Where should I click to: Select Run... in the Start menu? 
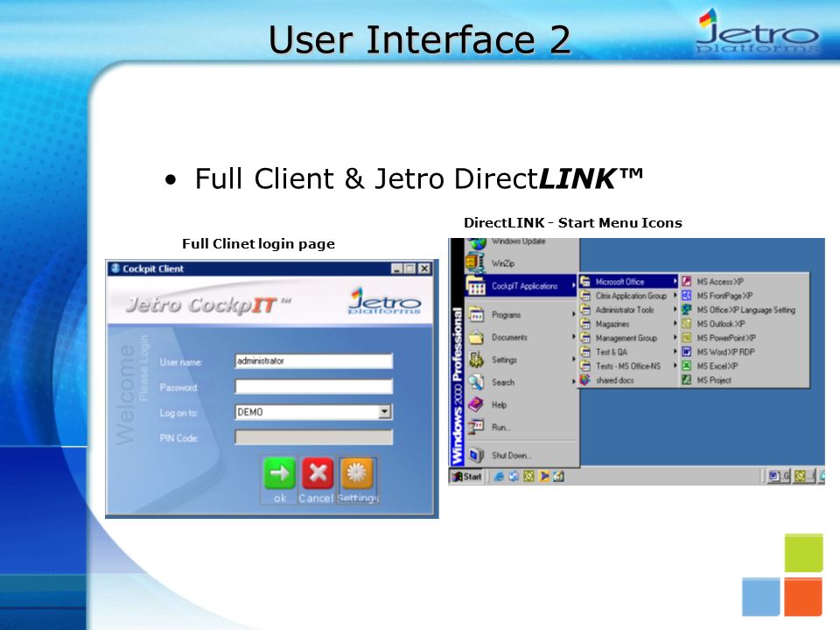click(x=521, y=427)
